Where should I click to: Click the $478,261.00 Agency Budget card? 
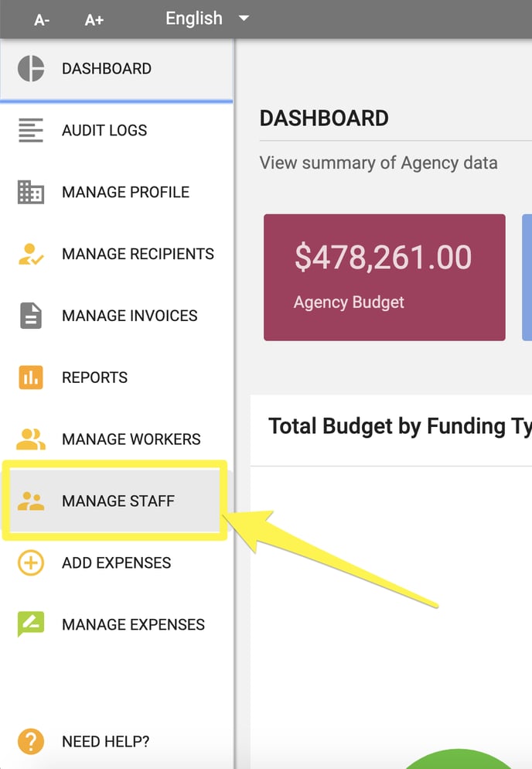coord(384,277)
